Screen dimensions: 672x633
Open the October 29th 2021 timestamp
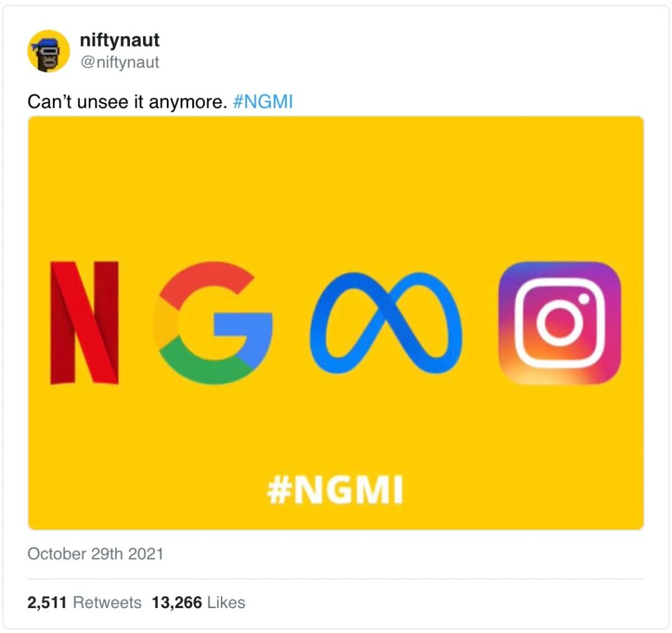tap(96, 554)
